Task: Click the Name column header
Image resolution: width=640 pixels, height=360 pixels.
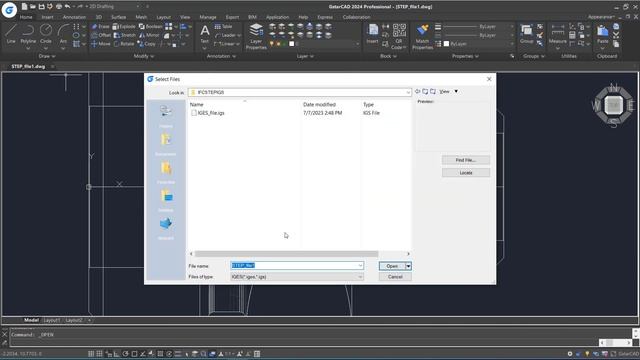Action: click(x=197, y=104)
